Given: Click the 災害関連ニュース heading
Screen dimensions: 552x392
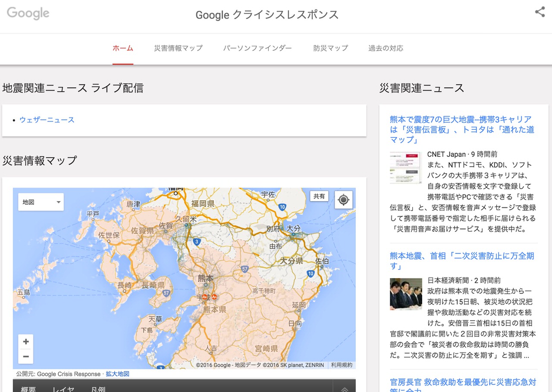Looking at the screenshot, I should point(422,88).
